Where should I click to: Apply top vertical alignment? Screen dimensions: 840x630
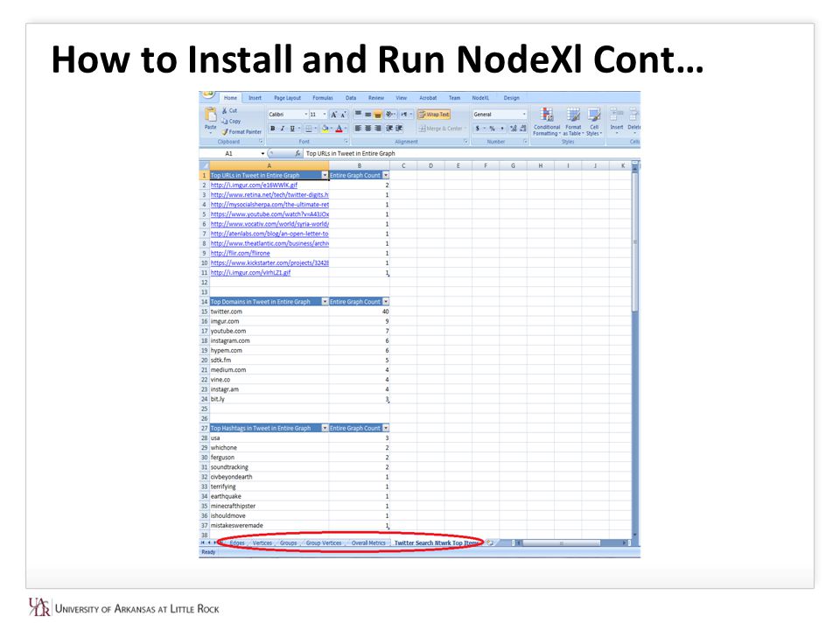(x=358, y=114)
